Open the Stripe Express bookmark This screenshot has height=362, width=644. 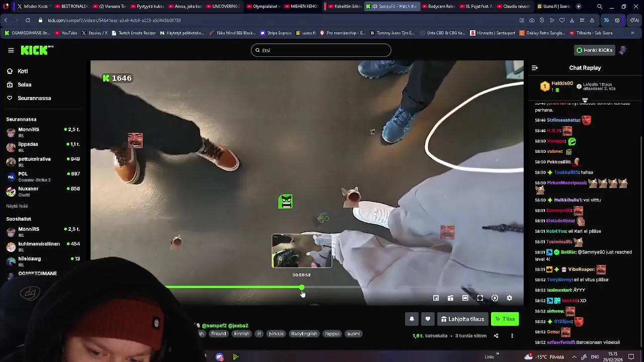[x=276, y=33]
